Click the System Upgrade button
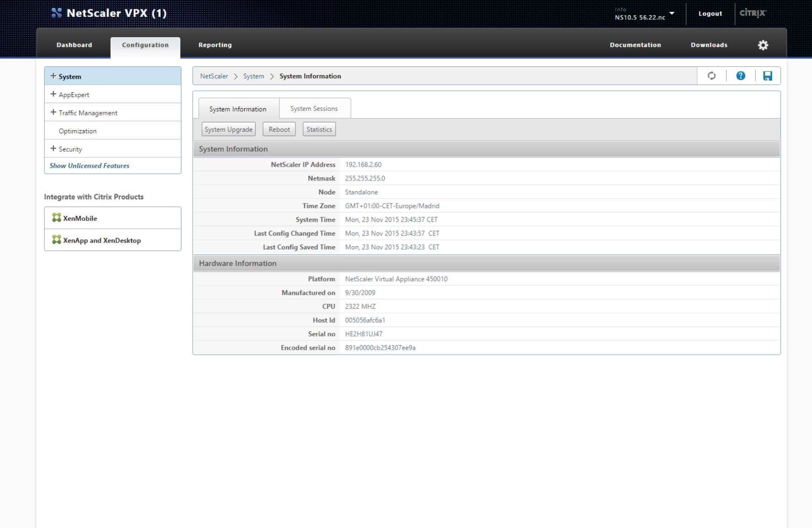Viewport: 812px width, 528px height. click(229, 129)
